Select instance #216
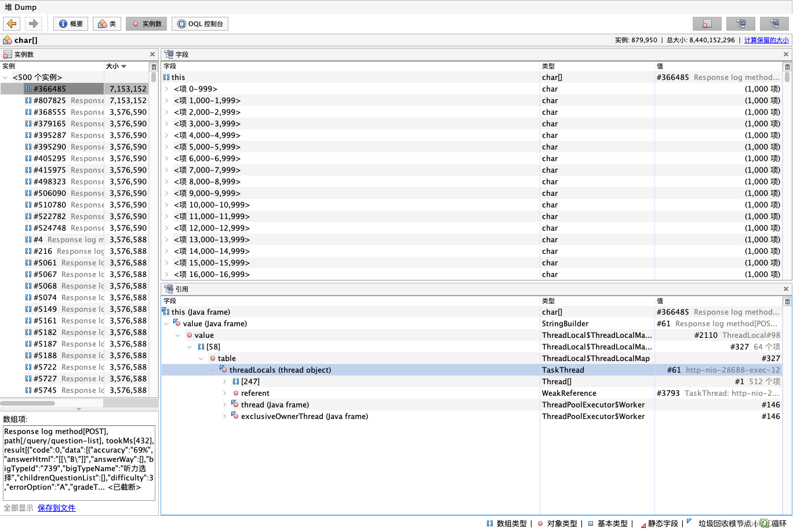The width and height of the screenshot is (793, 532). click(74, 251)
